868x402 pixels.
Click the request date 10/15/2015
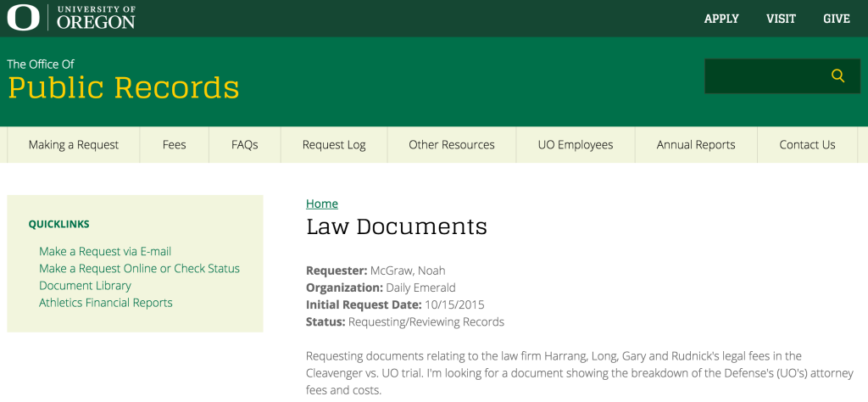pyautogui.click(x=454, y=304)
